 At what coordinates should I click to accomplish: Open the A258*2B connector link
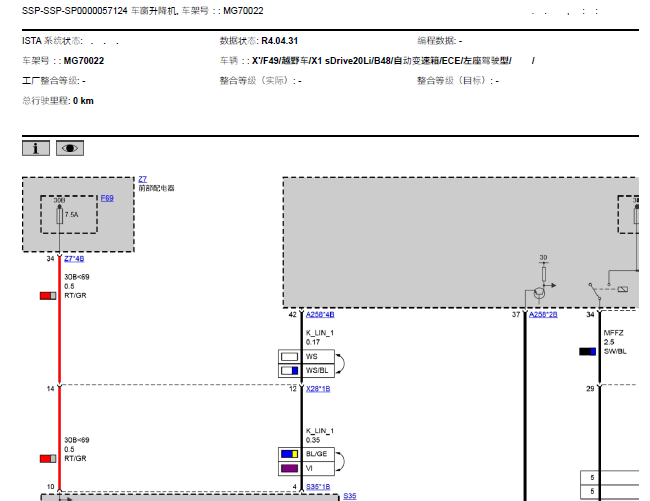tap(543, 315)
